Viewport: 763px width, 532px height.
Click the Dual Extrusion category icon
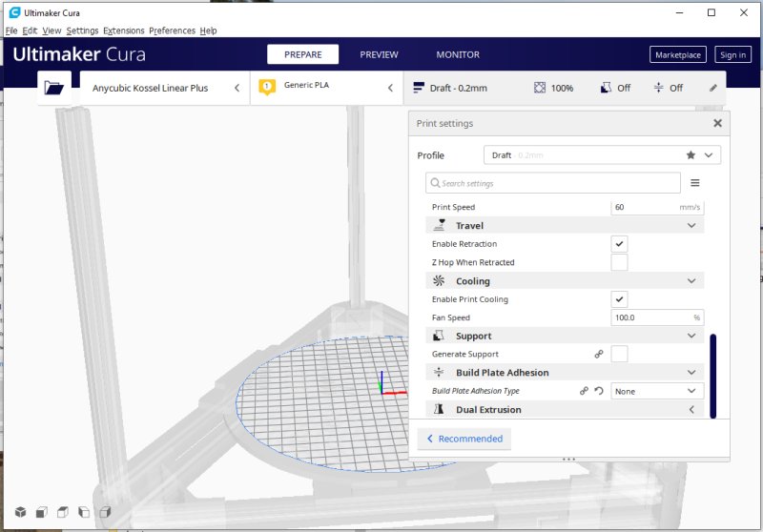(439, 409)
